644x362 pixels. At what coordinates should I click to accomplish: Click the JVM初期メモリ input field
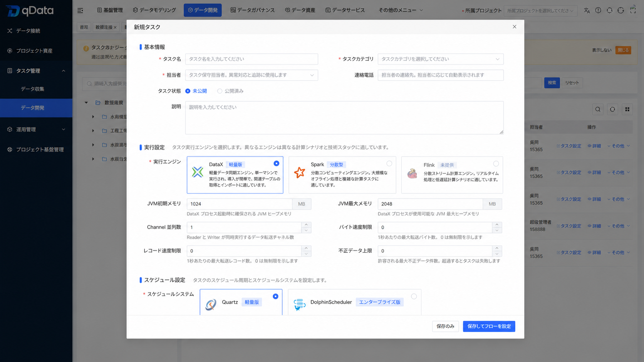[239, 204]
